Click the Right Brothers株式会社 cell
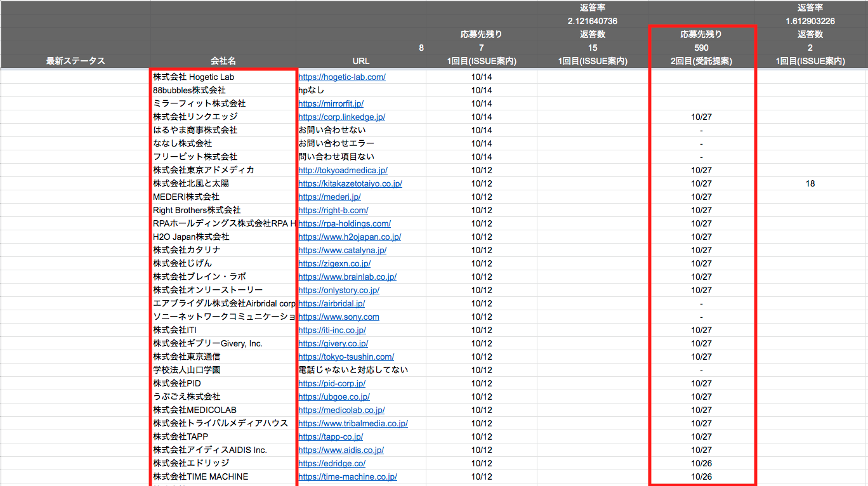 click(x=223, y=210)
